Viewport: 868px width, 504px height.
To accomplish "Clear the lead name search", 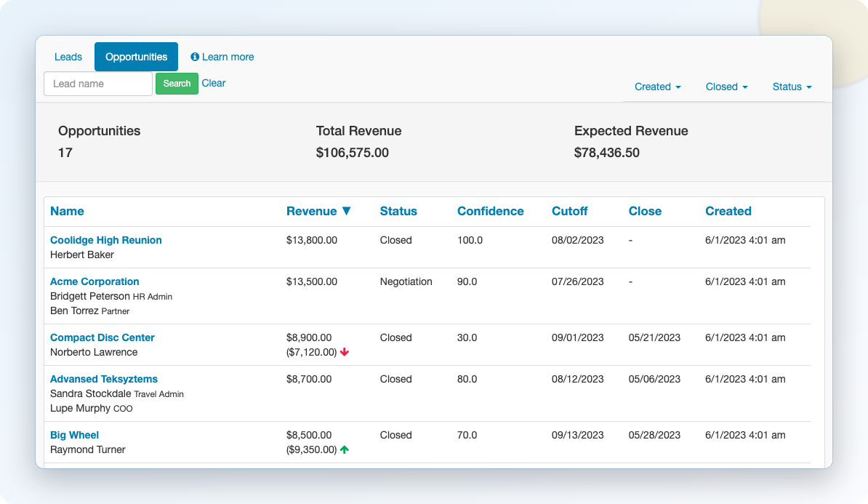I will (x=214, y=83).
